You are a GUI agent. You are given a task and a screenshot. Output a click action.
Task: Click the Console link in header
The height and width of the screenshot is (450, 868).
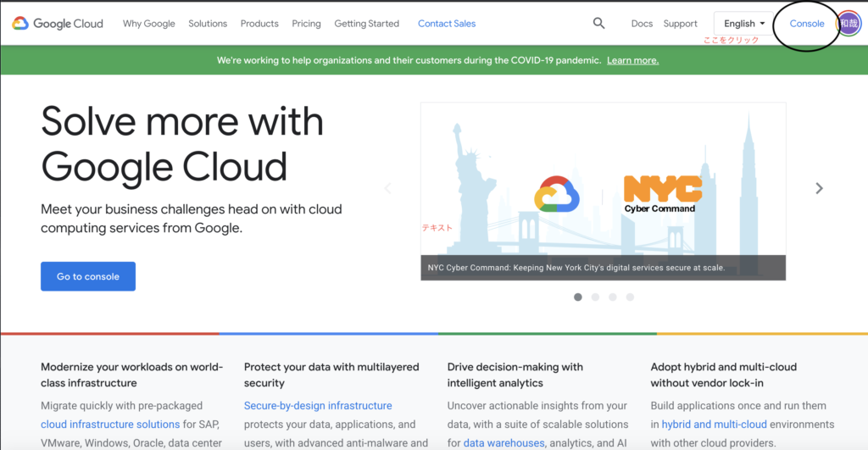click(807, 23)
